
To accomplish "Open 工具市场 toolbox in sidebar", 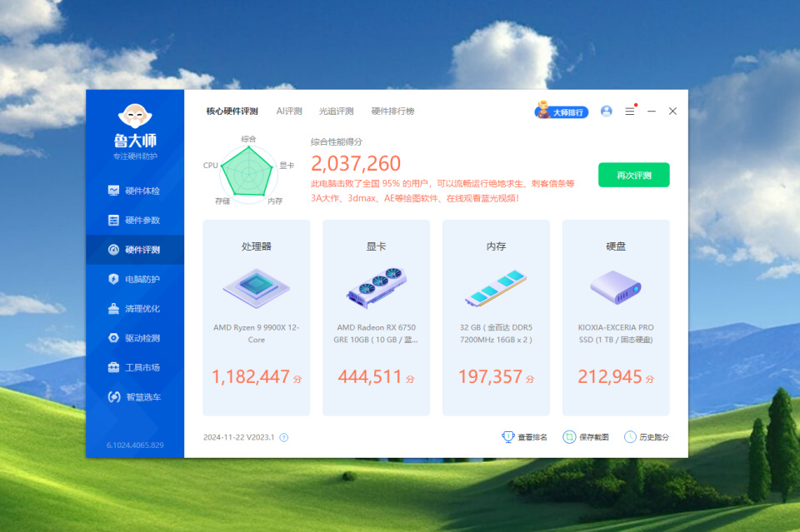I will pyautogui.click(x=113, y=367).
